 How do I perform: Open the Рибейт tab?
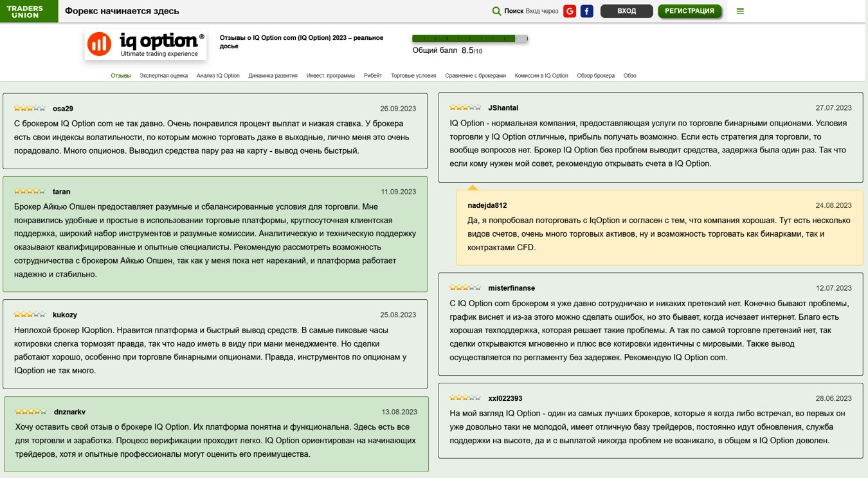tap(373, 75)
